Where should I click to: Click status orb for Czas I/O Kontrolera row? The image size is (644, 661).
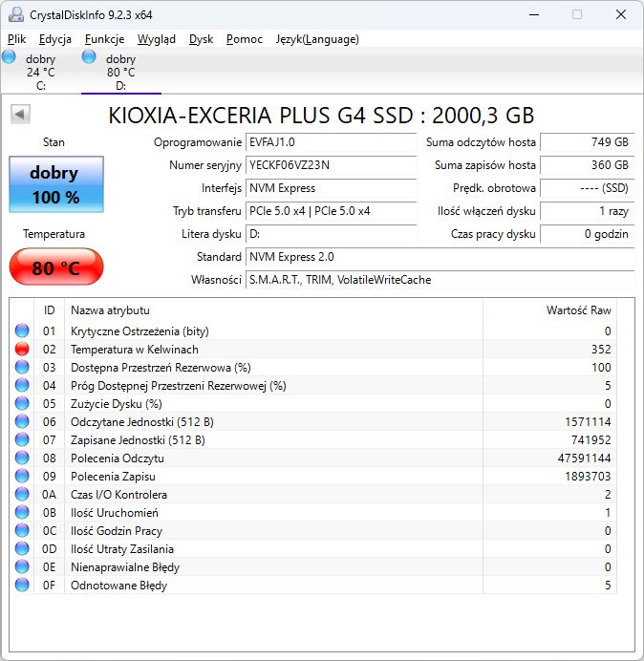(22, 494)
